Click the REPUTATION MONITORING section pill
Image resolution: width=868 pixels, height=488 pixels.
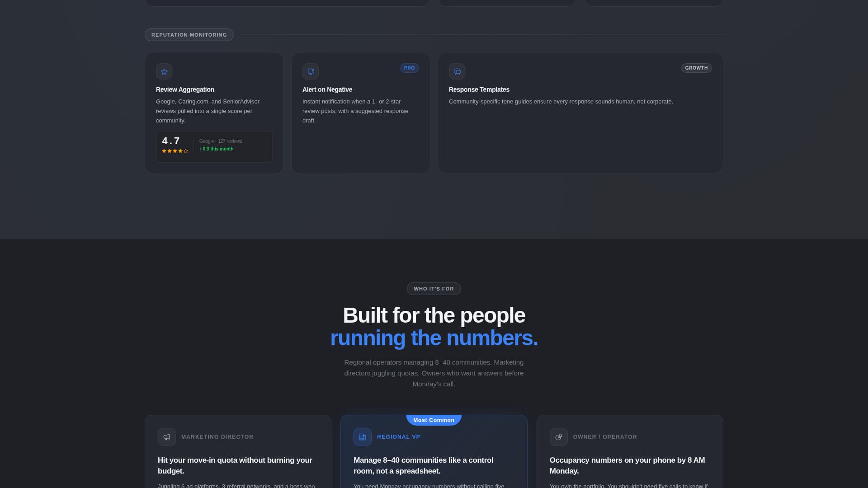coord(189,35)
